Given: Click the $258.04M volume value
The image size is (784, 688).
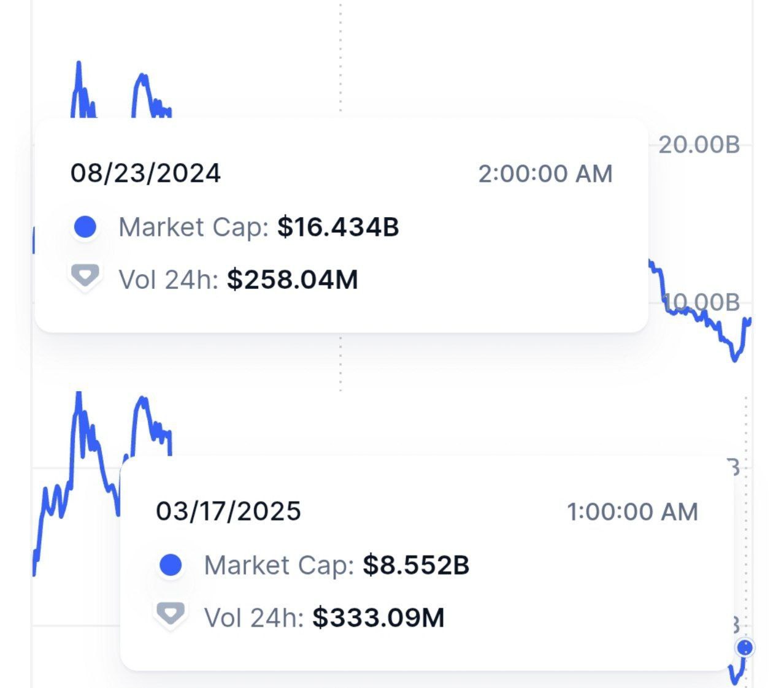Looking at the screenshot, I should pyautogui.click(x=293, y=280).
